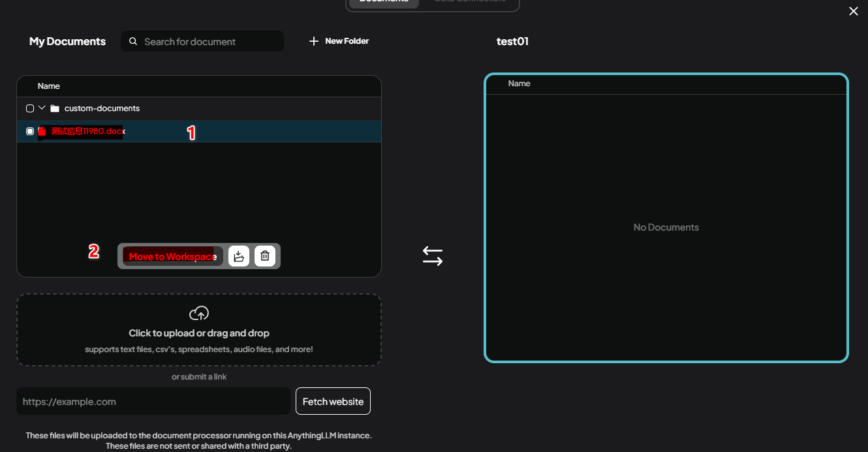The height and width of the screenshot is (452, 868).
Task: Click the Fetch website button
Action: pos(333,401)
